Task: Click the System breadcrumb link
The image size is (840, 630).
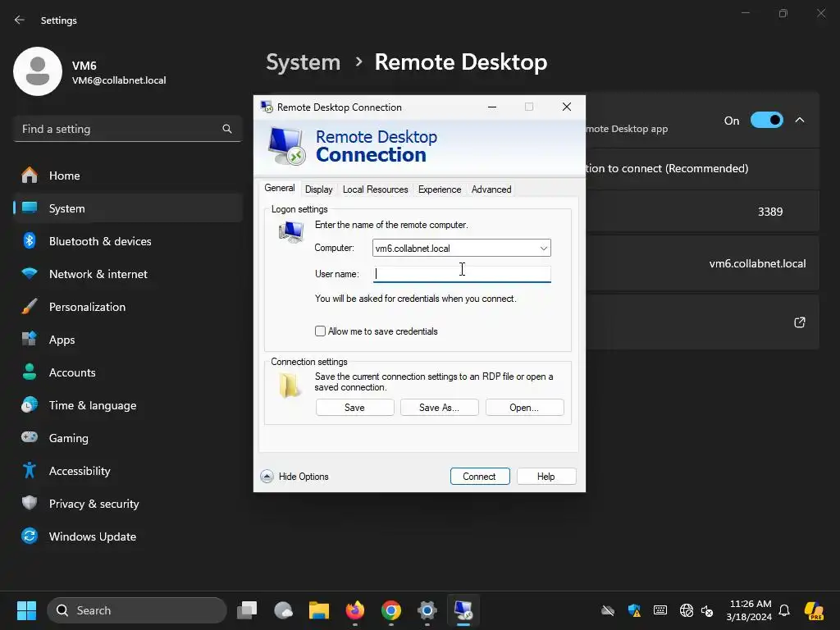Action: (304, 62)
